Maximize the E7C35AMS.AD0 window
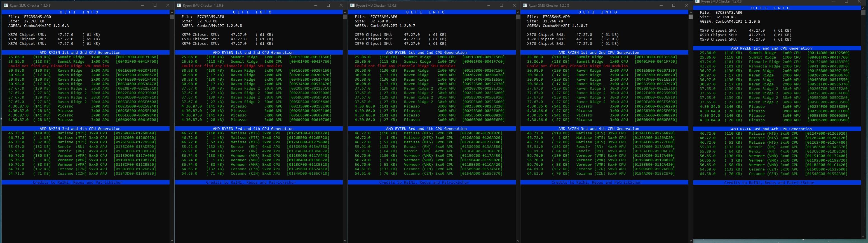 tap(674, 5)
